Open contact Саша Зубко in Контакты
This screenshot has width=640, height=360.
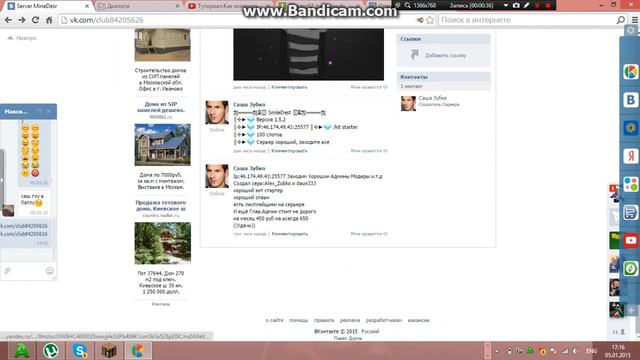click(x=433, y=98)
